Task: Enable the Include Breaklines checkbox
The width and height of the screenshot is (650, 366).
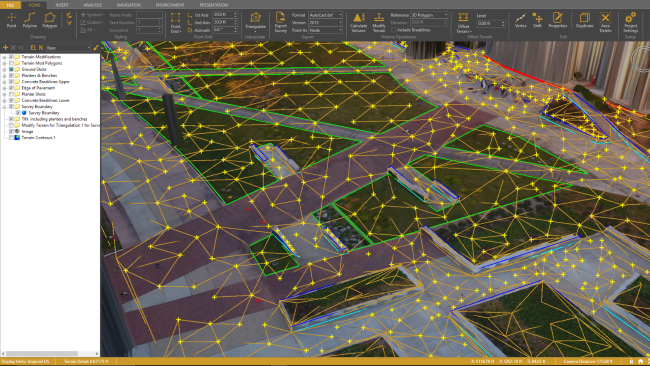Action: coord(393,30)
